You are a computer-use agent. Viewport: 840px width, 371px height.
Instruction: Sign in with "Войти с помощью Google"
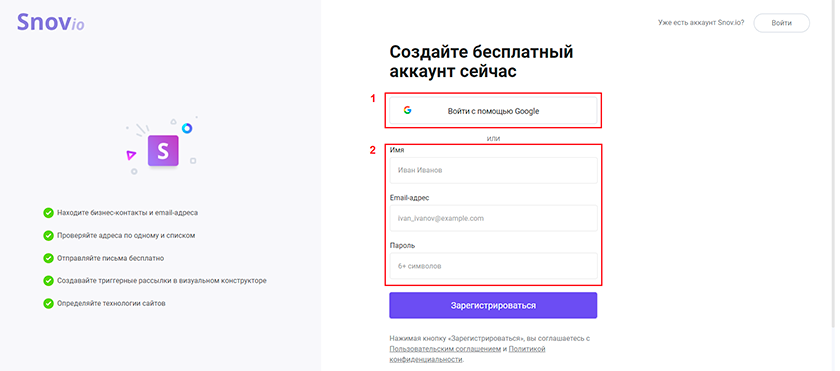click(493, 111)
